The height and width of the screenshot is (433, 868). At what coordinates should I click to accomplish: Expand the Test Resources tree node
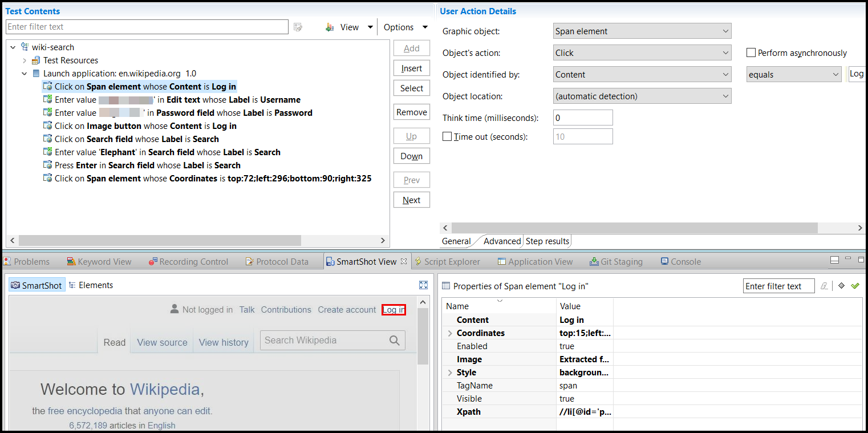point(24,60)
